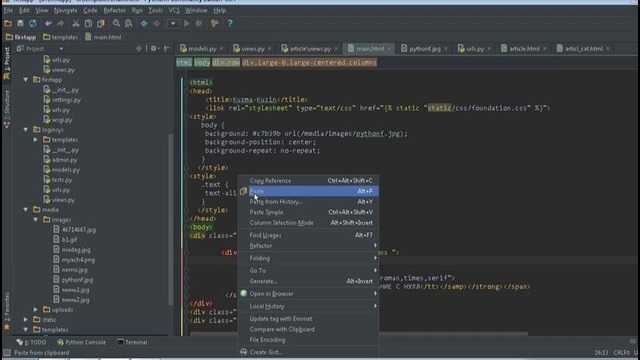Image resolution: width=640 pixels, height=360 pixels.
Task: Click the Copy toolbar icon
Action: coord(88,23)
